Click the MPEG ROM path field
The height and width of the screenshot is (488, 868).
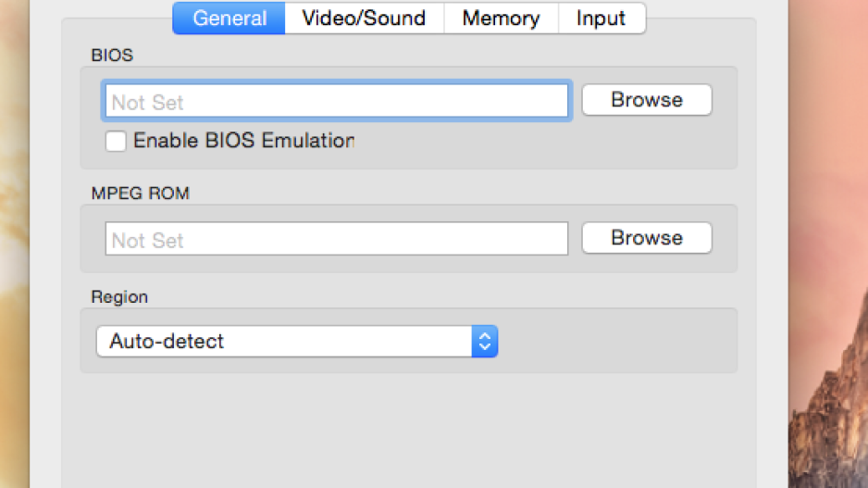coord(337,239)
